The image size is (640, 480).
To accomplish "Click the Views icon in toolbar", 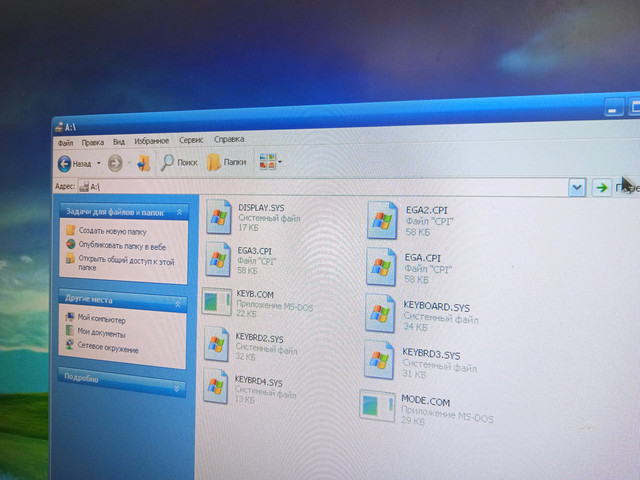I will (x=267, y=162).
